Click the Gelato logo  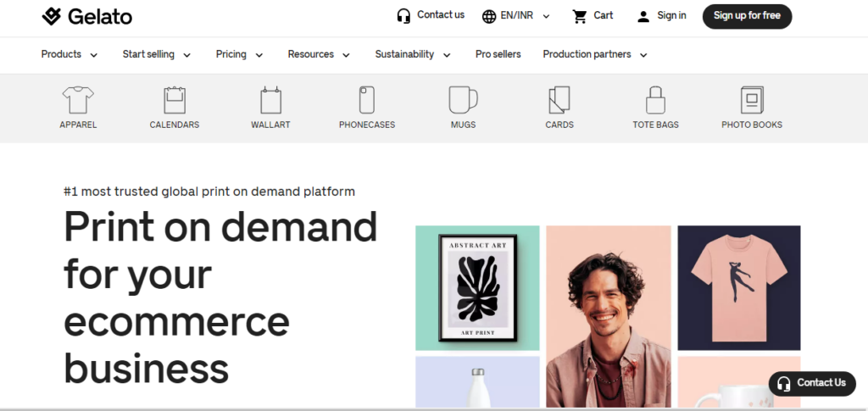coord(86,16)
